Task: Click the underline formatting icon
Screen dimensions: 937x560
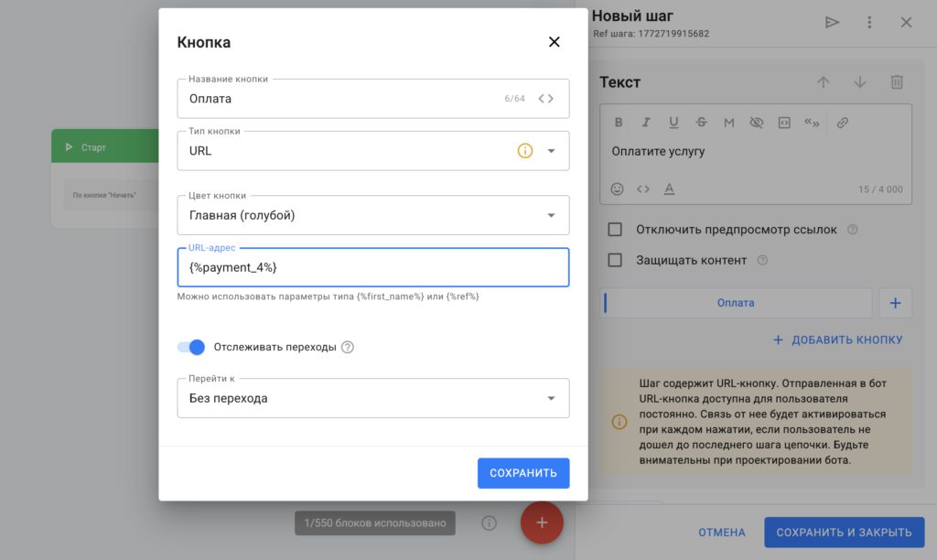Action: click(x=673, y=123)
